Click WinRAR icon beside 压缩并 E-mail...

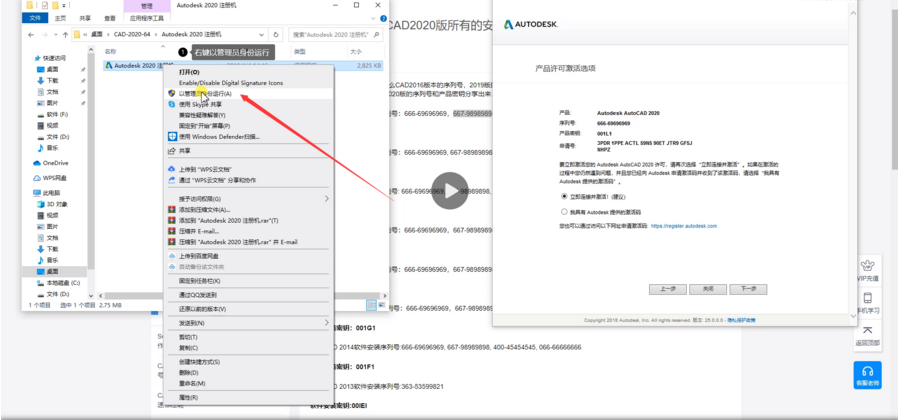[171, 231]
